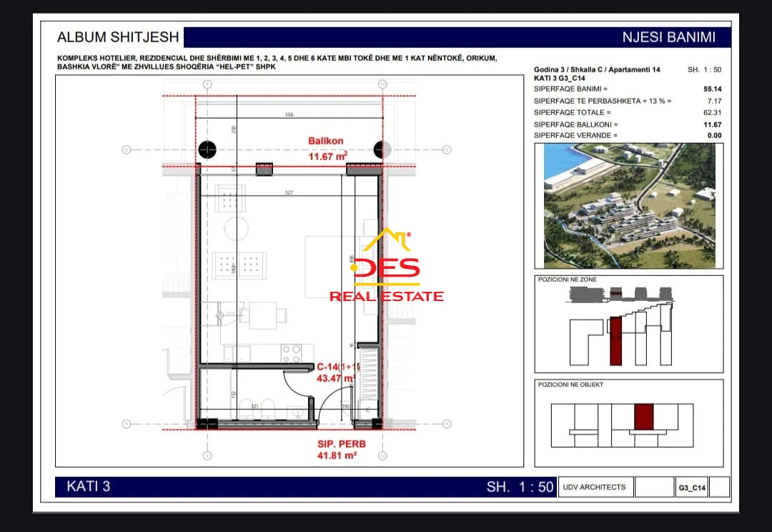Screen dimensions: 772x532
Task: Select the total area value 62.31
Action: click(x=713, y=112)
